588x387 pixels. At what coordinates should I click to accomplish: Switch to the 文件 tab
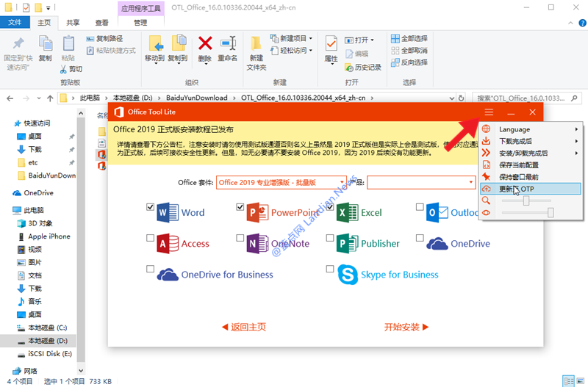15,23
